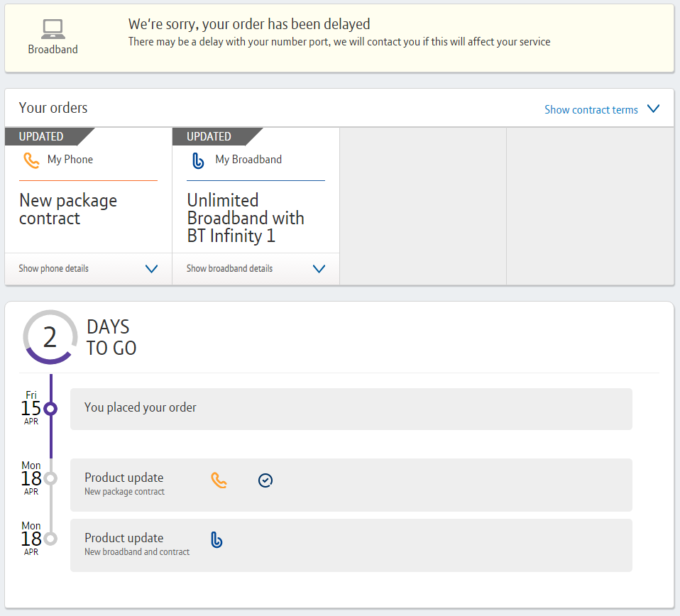Expand the Show contract terms chevron

(654, 109)
